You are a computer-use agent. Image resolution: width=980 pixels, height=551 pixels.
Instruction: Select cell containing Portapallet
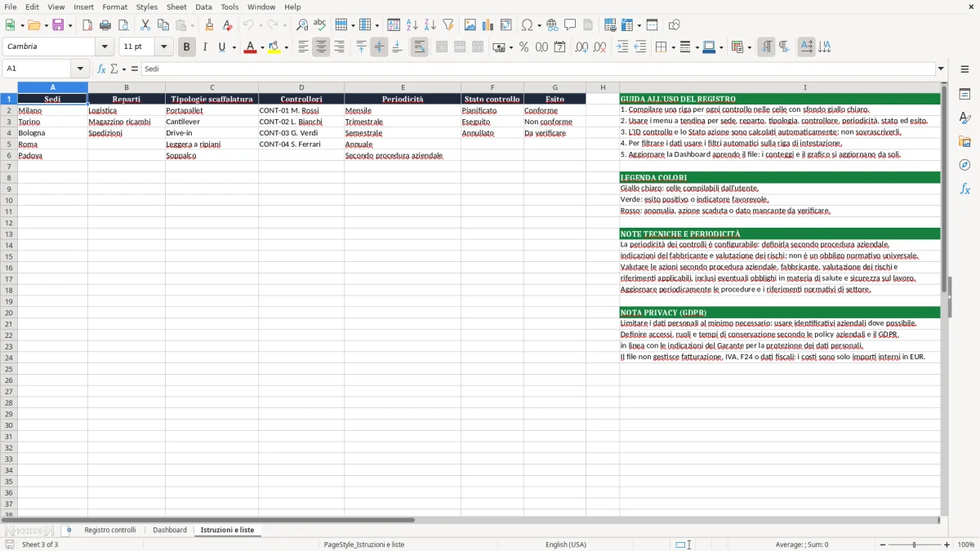pyautogui.click(x=212, y=110)
